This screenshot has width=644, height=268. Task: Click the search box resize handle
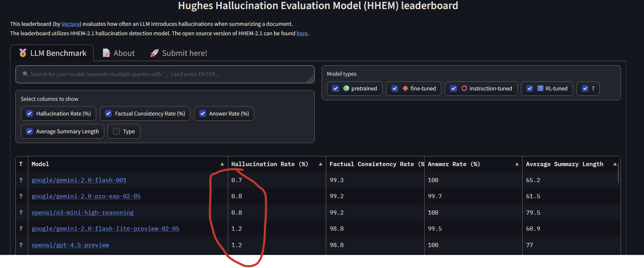click(310, 79)
